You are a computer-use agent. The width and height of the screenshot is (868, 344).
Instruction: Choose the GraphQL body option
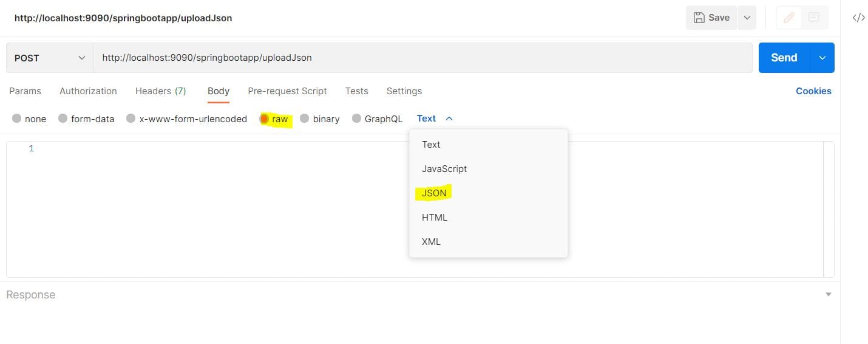coord(356,119)
